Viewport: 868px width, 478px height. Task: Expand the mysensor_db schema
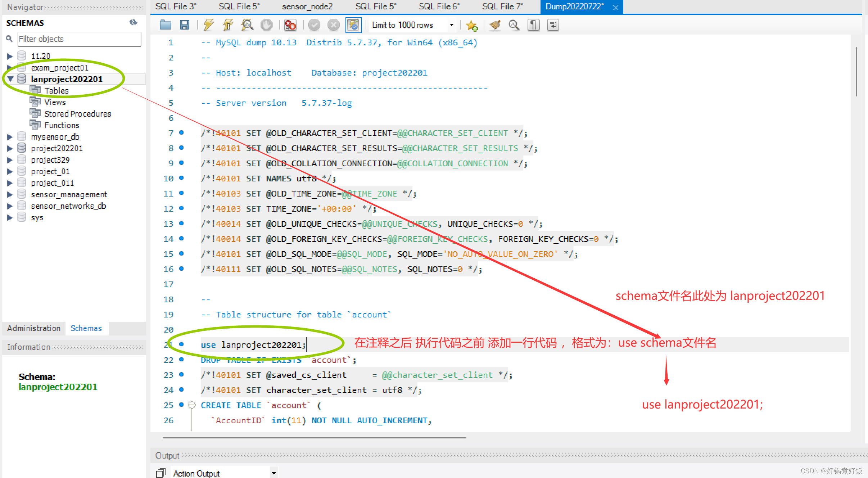(10, 137)
